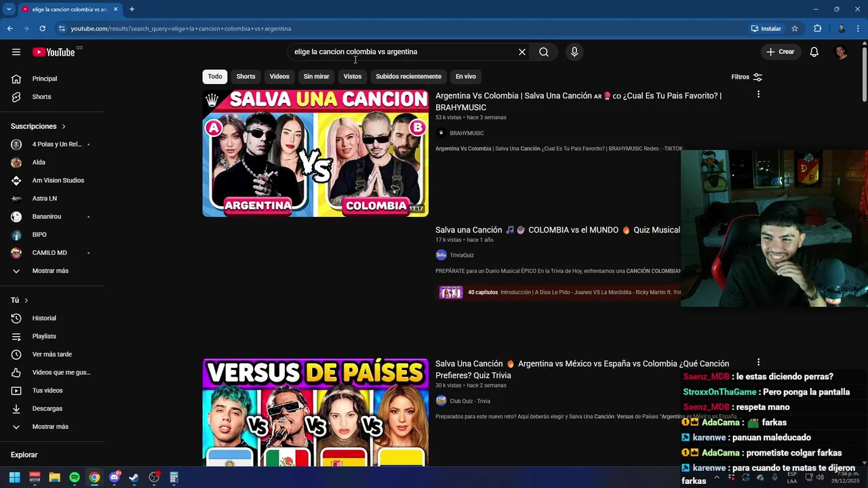Select the Sin mirar filter chip
The image size is (868, 488).
316,77
